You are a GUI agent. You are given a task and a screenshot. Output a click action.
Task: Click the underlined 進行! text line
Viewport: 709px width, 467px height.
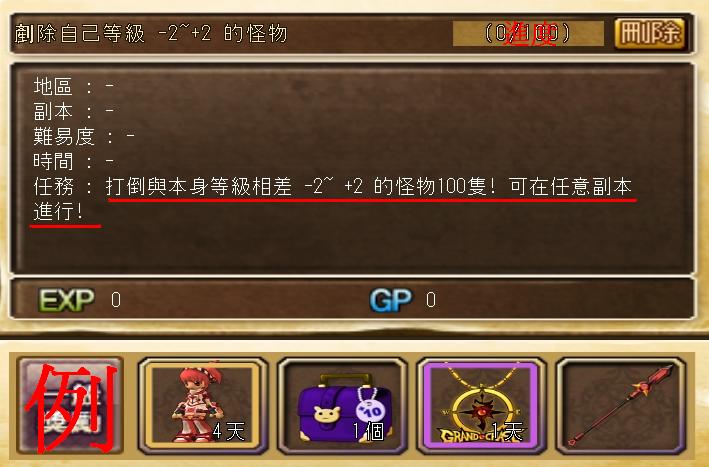tap(58, 212)
